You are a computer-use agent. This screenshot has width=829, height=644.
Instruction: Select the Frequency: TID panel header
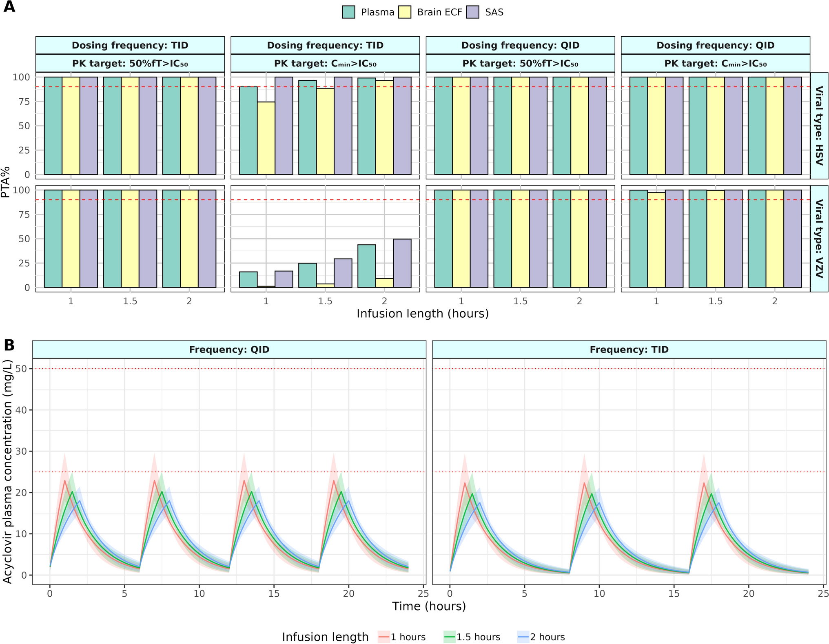(x=629, y=350)
